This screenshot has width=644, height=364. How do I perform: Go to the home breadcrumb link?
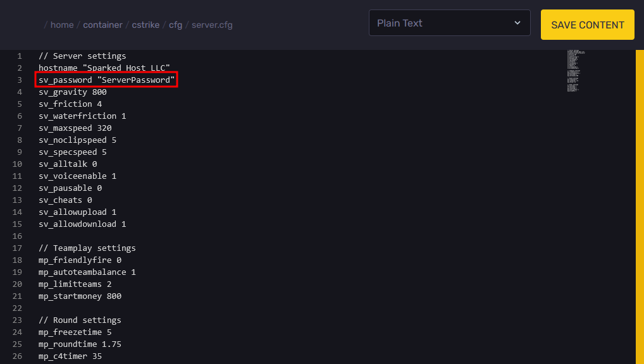pos(62,25)
